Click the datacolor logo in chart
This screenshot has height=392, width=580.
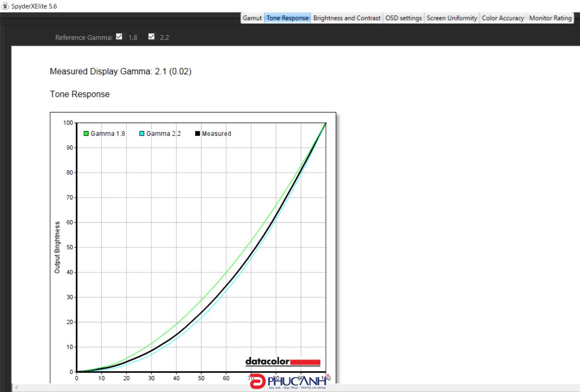(283, 362)
